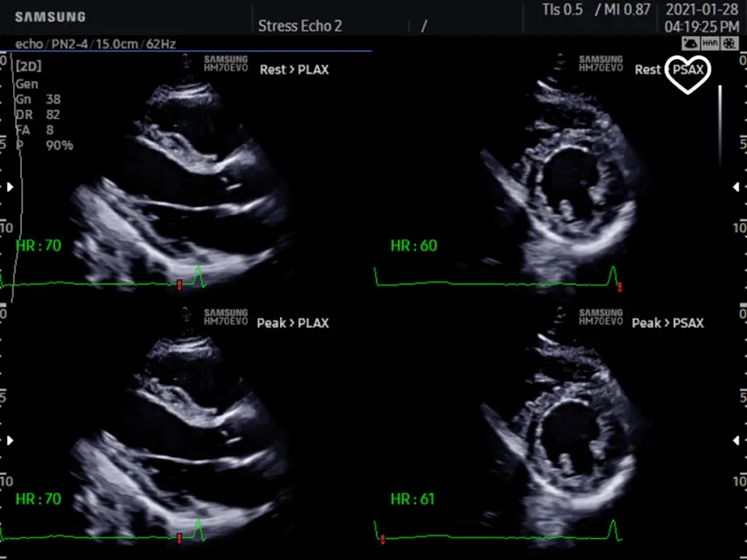Viewport: 747px width, 560px height.
Task: Click the grayscale bar at right edge
Action: pyautogui.click(x=720, y=123)
